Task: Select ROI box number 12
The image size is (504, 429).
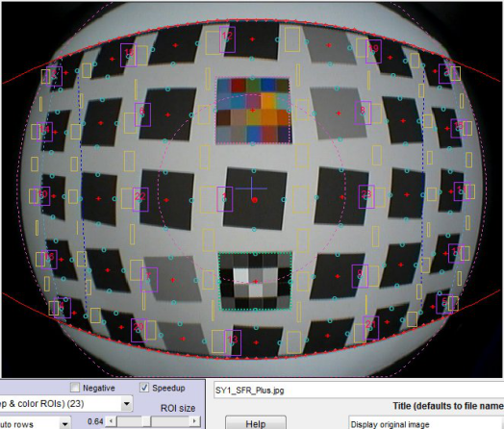Action: click(228, 39)
